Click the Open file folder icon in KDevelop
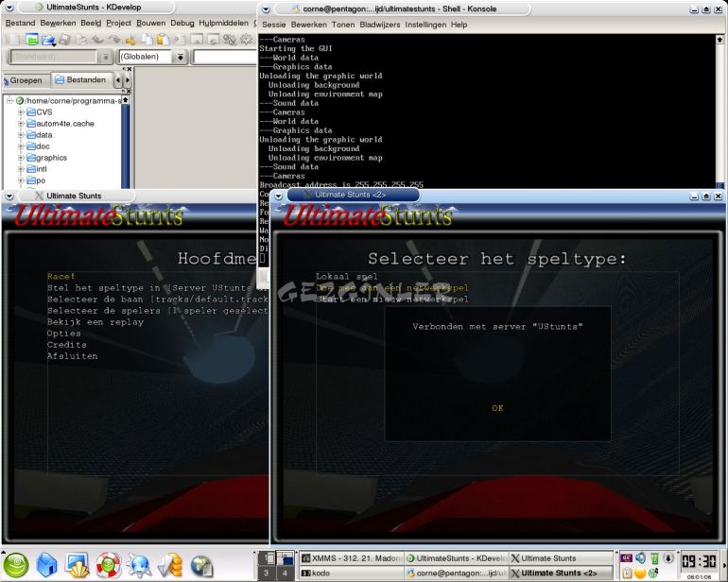The image size is (728, 582). (48, 41)
